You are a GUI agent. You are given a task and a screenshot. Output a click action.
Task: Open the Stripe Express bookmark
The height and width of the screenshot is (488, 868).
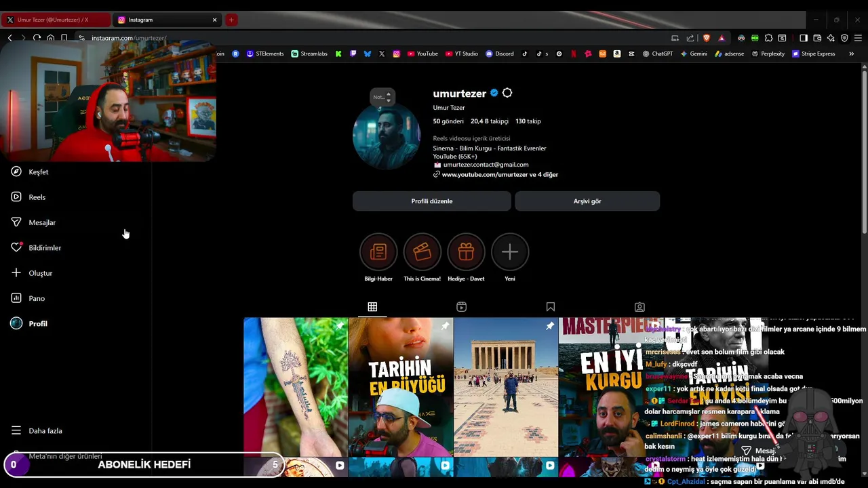(814, 54)
